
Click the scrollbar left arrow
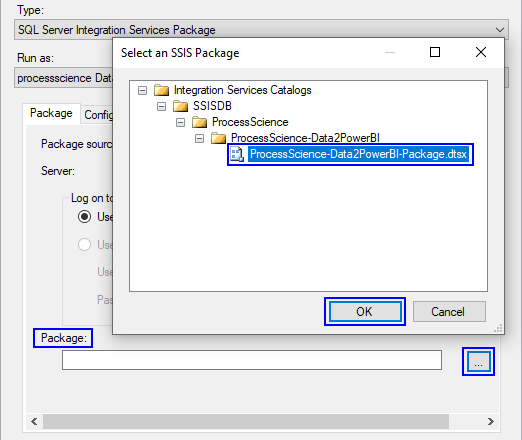tap(34, 422)
